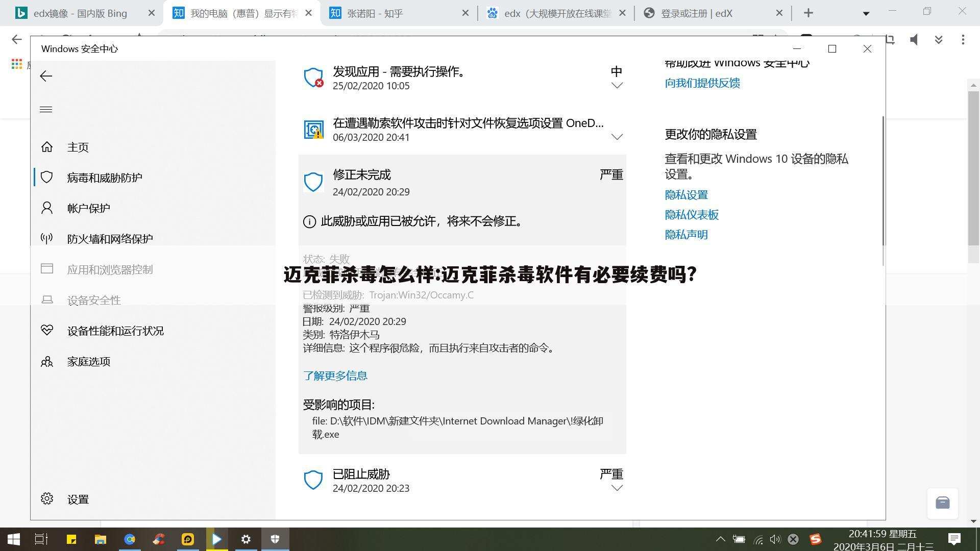Click the browser mute speaker icon
980x551 pixels.
pos(914,39)
